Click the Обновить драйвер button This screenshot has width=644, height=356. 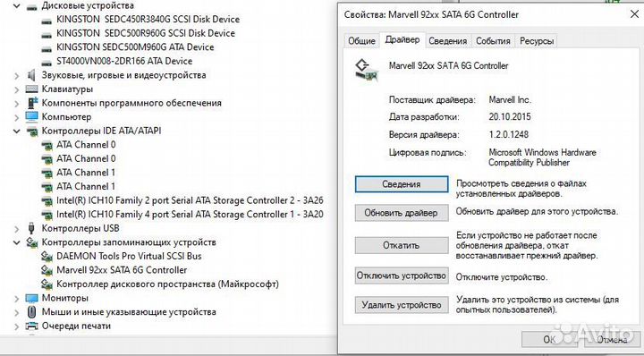click(x=402, y=213)
